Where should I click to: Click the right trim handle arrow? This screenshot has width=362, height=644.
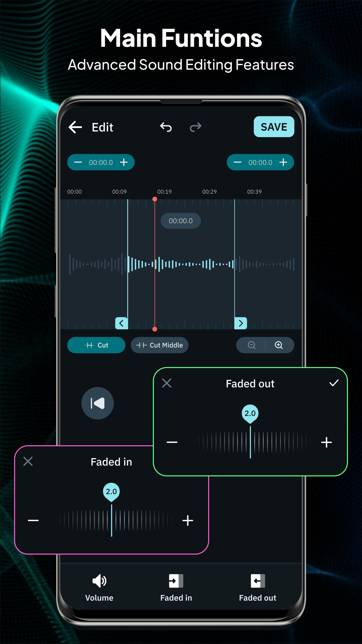241,323
